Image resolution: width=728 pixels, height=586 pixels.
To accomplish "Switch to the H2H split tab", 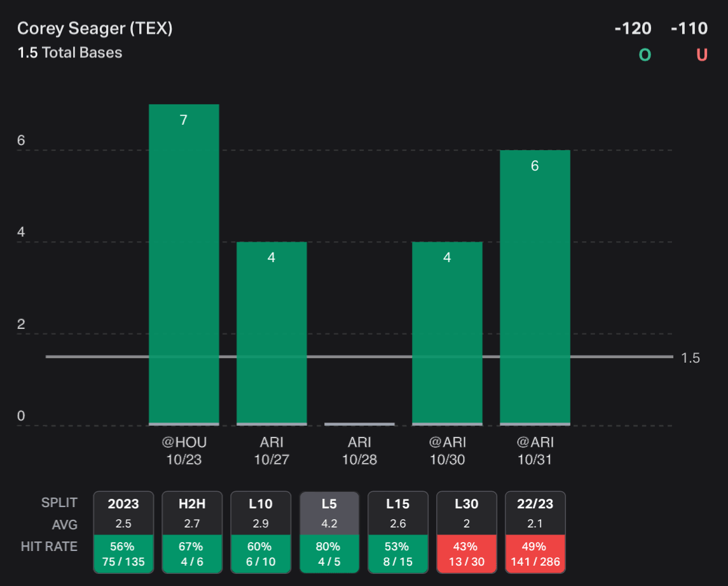I will click(x=192, y=503).
